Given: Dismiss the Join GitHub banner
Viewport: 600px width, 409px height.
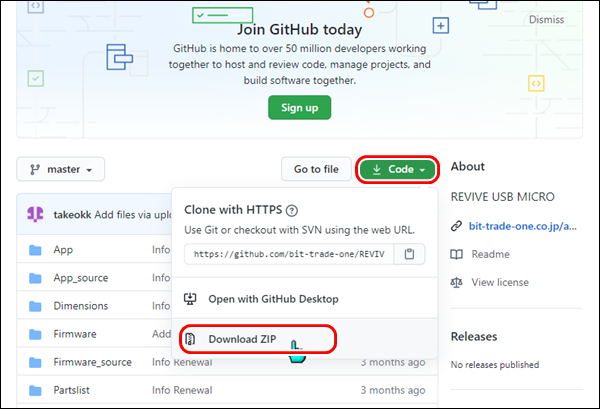Looking at the screenshot, I should point(546,20).
